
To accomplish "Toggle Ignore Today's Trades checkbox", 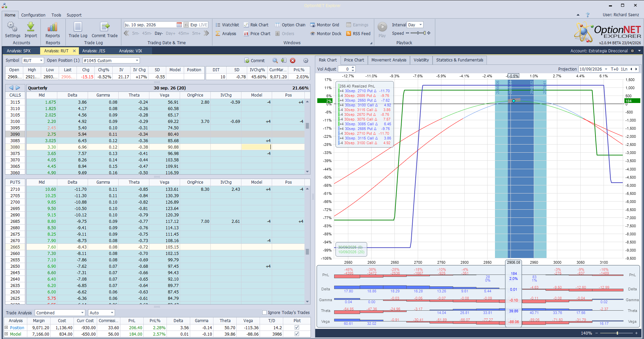I will pos(265,313).
